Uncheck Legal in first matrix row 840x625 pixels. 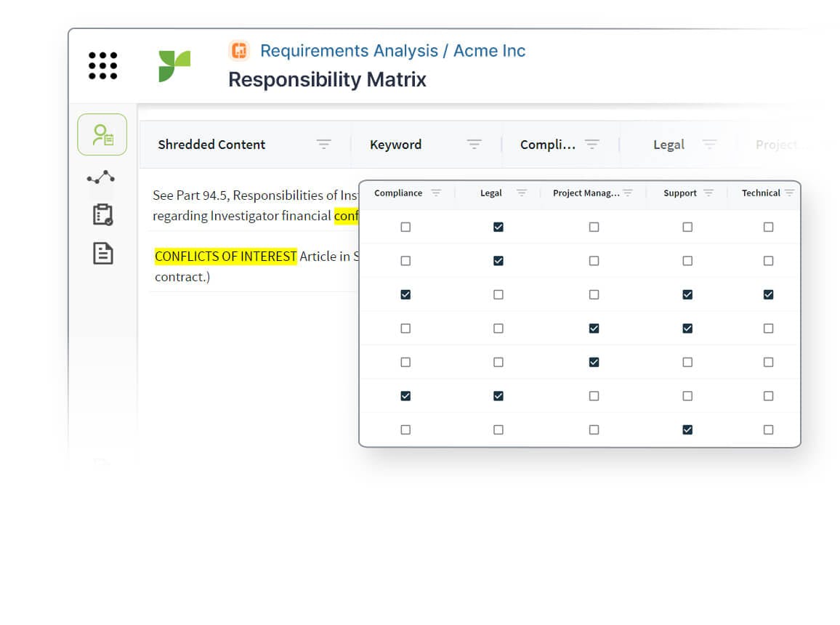point(498,227)
